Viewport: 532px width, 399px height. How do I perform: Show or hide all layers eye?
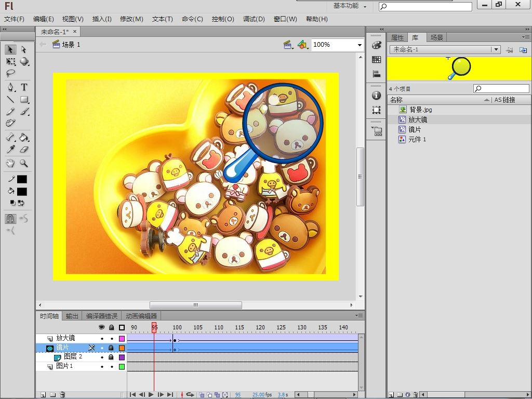pyautogui.click(x=101, y=327)
